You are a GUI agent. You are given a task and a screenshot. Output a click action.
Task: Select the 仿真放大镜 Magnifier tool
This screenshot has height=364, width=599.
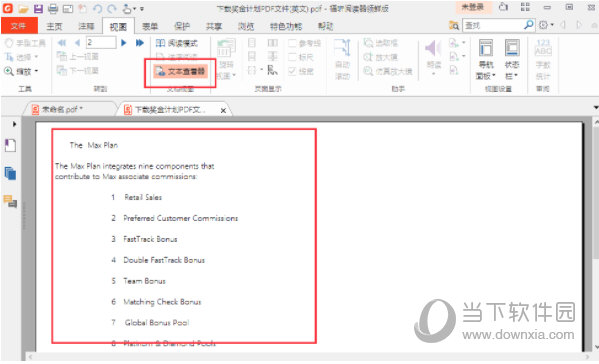(388, 71)
